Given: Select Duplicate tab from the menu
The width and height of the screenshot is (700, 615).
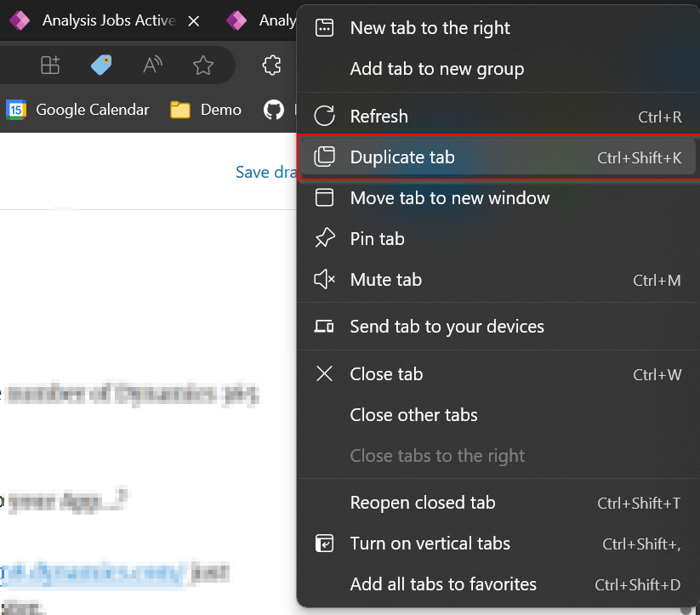Looking at the screenshot, I should point(402,157).
